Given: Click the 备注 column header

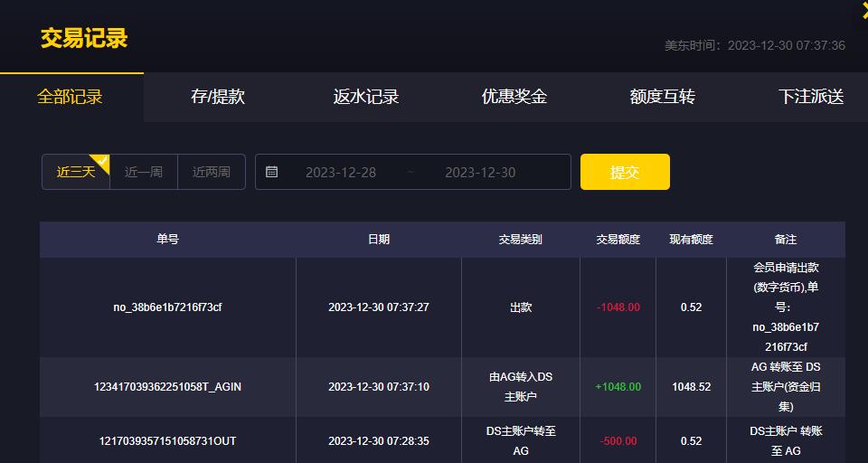Looking at the screenshot, I should click(786, 240).
